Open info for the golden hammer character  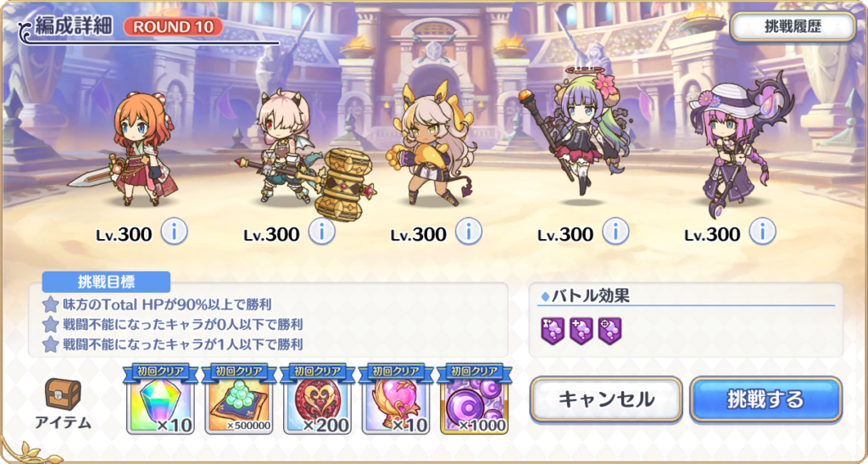[468, 232]
